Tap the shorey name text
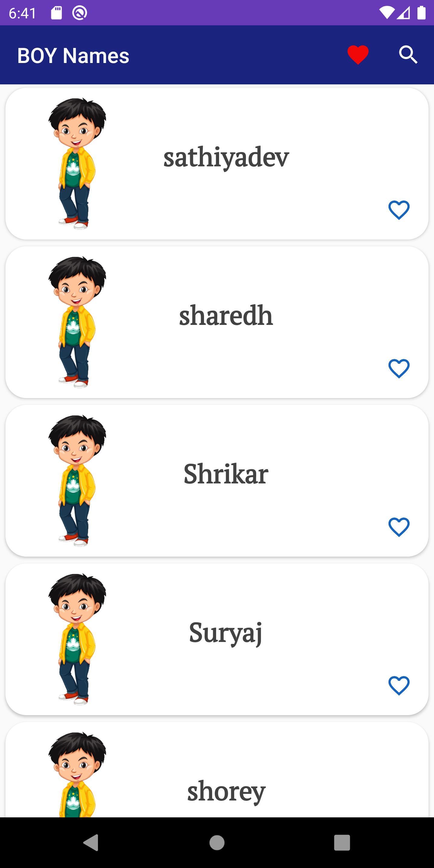Viewport: 434px width, 868px height. pyautogui.click(x=226, y=791)
